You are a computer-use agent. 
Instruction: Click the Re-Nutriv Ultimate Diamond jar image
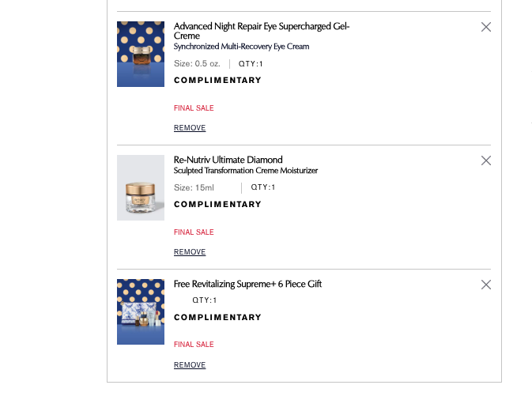click(141, 187)
